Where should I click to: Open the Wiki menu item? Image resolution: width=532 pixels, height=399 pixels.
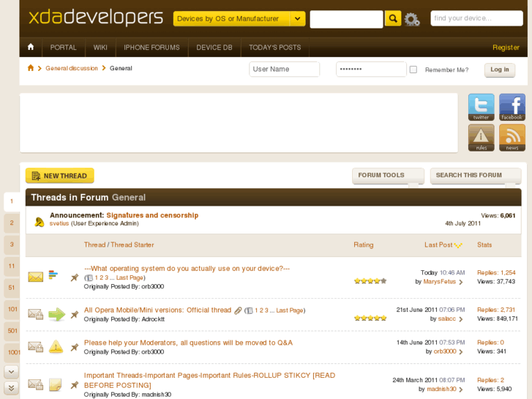click(x=100, y=47)
